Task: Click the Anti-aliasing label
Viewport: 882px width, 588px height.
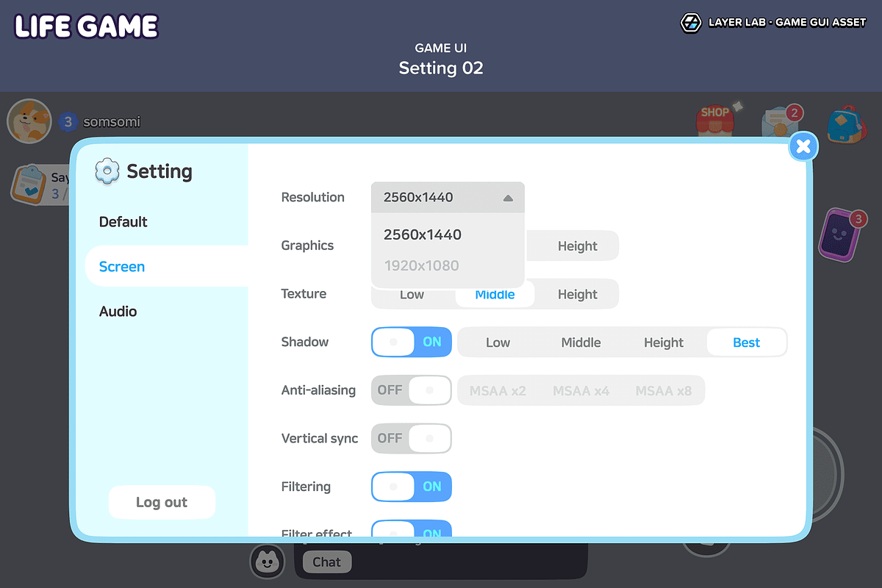Action: tap(318, 390)
